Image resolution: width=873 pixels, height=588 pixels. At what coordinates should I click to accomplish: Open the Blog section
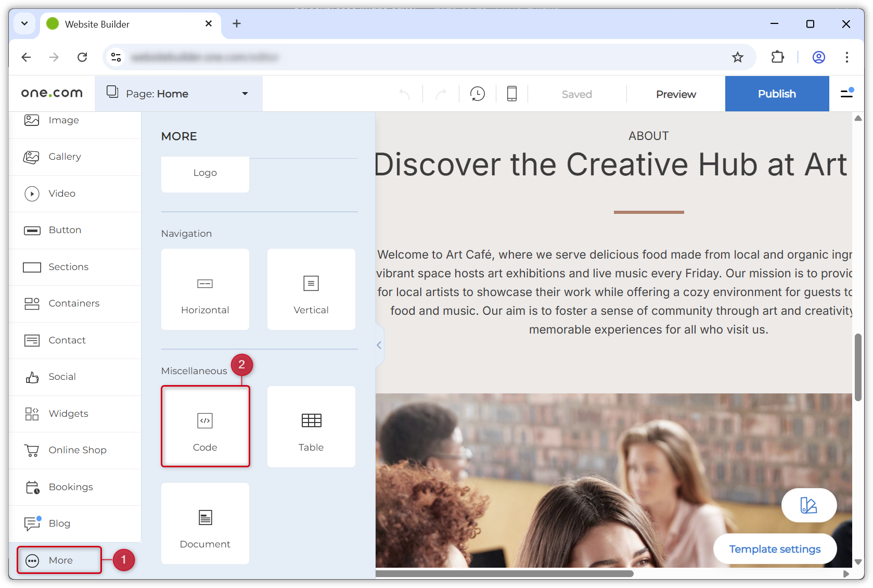(x=59, y=523)
